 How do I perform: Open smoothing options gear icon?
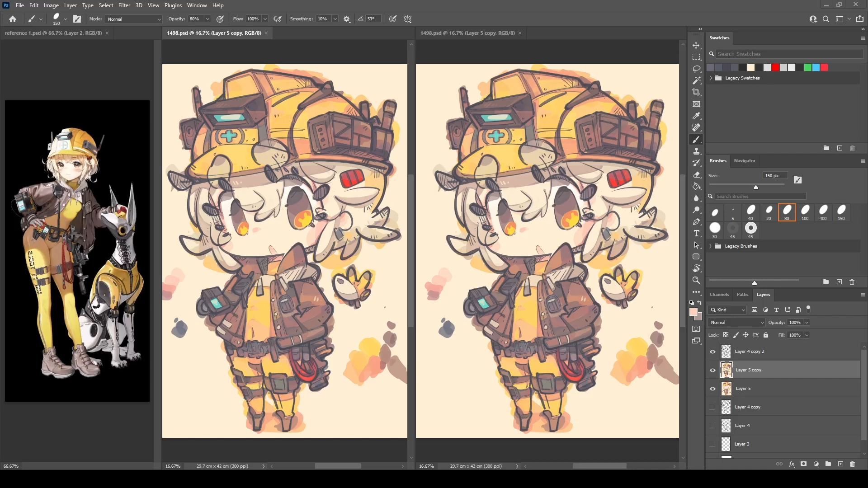(347, 19)
